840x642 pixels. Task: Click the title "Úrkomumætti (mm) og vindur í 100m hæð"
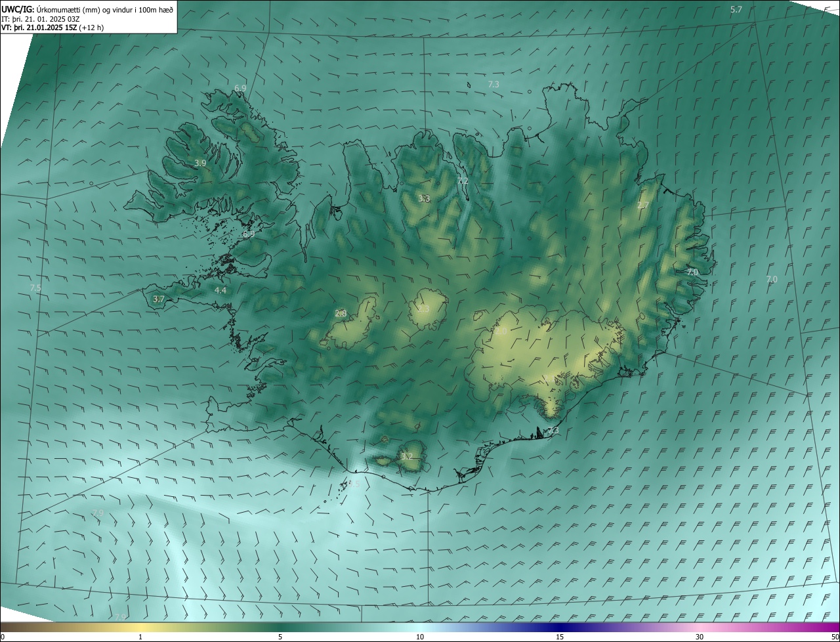[105, 9]
